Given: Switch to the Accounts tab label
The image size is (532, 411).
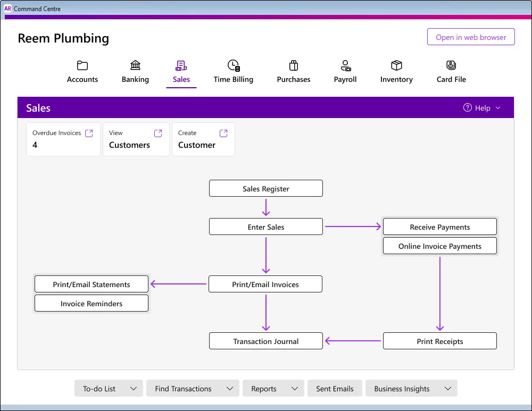Looking at the screenshot, I should click(x=82, y=79).
